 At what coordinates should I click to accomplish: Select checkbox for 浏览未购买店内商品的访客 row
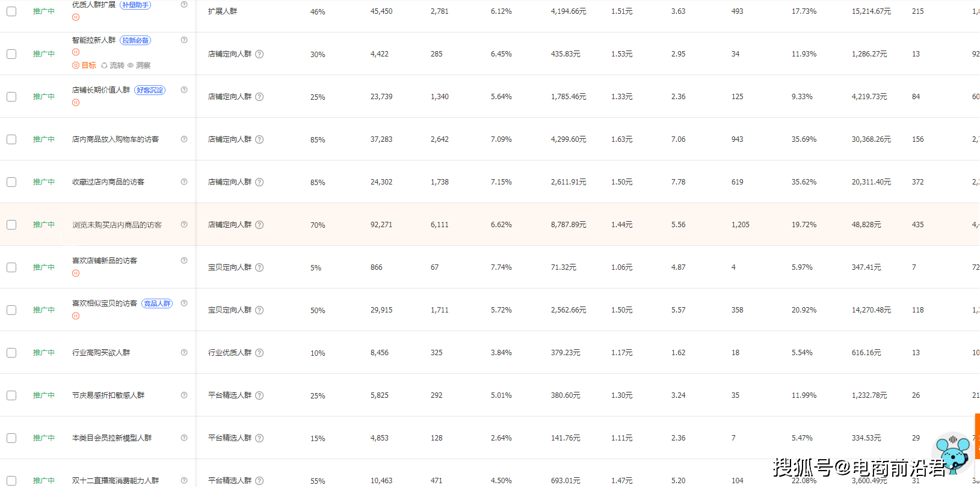point(11,225)
